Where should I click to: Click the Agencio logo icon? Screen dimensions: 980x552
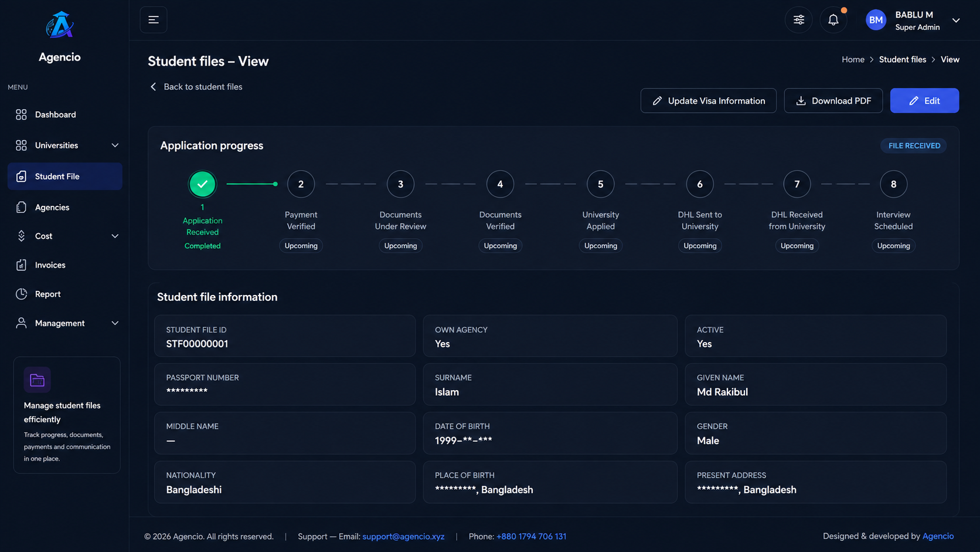(59, 25)
